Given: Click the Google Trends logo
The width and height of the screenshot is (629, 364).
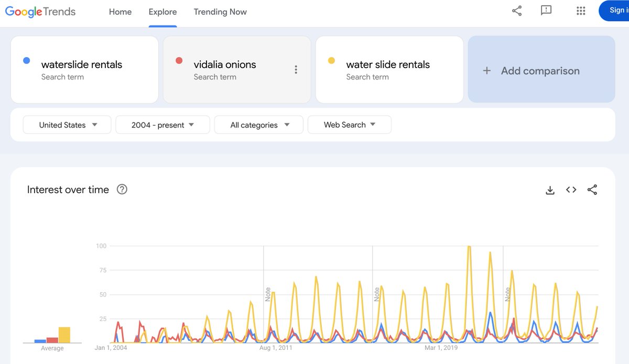Looking at the screenshot, I should pyautogui.click(x=40, y=12).
